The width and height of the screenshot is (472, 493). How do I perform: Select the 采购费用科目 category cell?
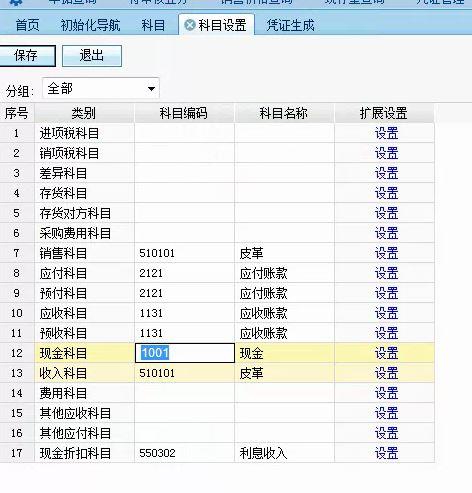coord(84,233)
